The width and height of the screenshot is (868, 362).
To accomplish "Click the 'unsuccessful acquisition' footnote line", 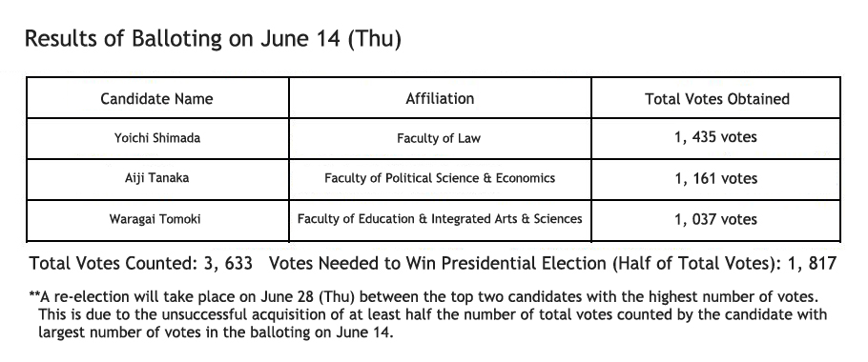I will (432, 314).
